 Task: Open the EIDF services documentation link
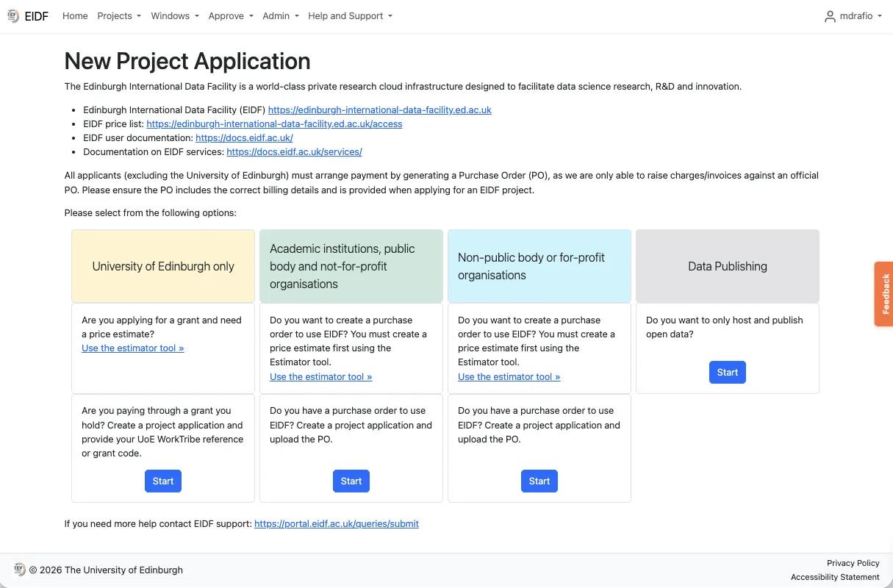pos(294,151)
